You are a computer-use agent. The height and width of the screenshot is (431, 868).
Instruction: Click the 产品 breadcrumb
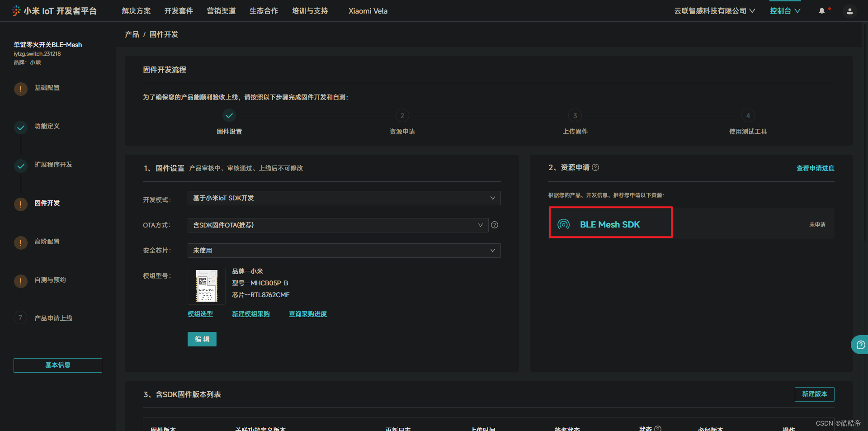tap(132, 34)
